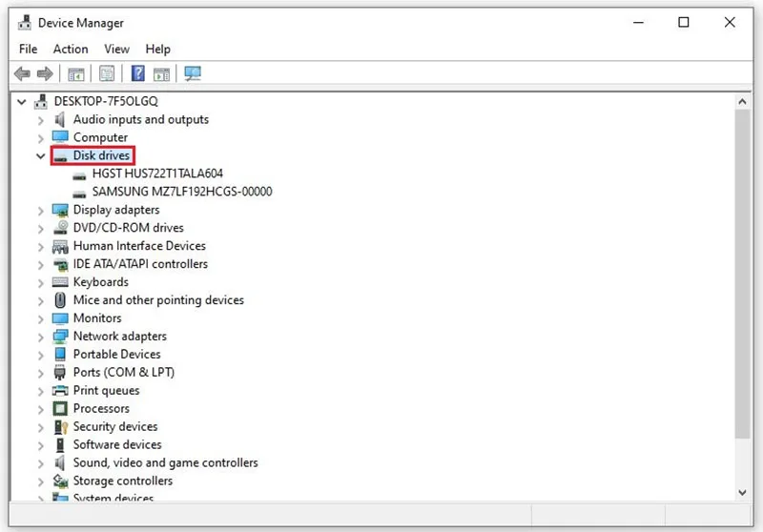Screen dimensions: 763x532
Task: Click the Human Interface Devices icon
Action: click(x=60, y=247)
